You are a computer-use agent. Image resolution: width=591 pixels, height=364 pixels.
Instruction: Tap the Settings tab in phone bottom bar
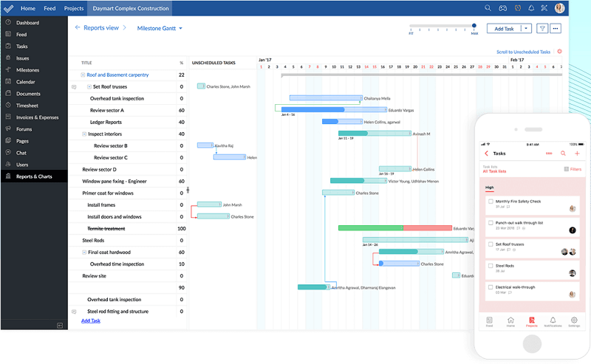click(x=574, y=321)
